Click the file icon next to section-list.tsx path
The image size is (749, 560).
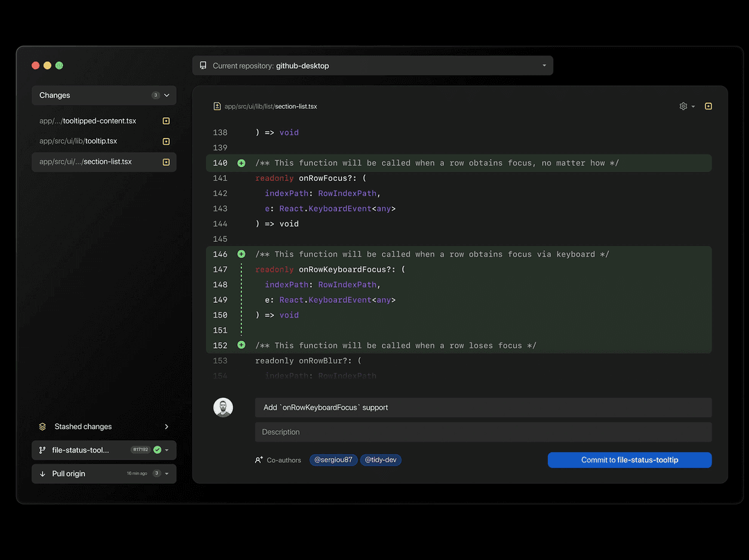tap(217, 106)
